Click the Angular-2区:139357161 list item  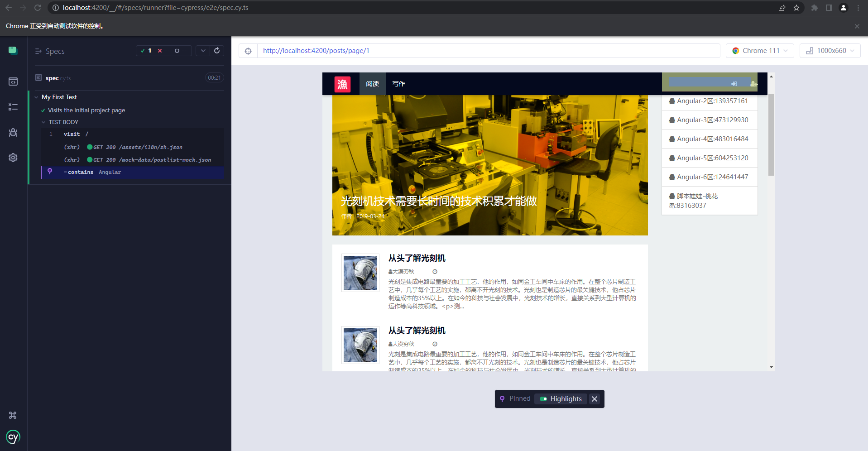pos(710,101)
